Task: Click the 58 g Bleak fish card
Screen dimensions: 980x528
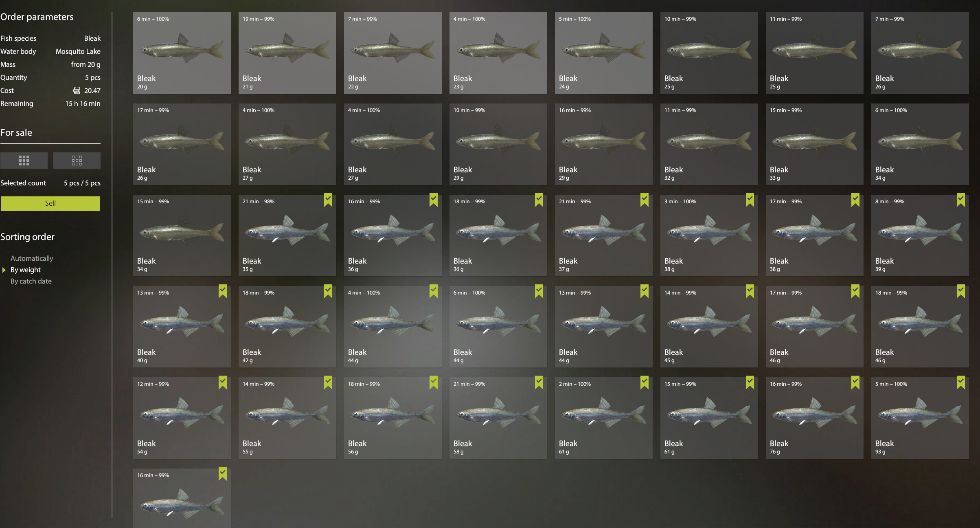Action: pos(498,418)
